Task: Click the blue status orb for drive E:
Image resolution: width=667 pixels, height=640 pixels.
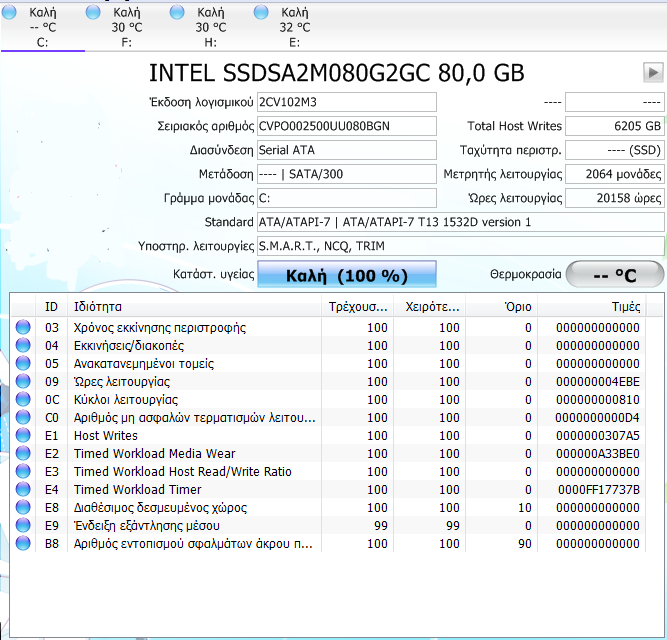Action: [x=261, y=12]
